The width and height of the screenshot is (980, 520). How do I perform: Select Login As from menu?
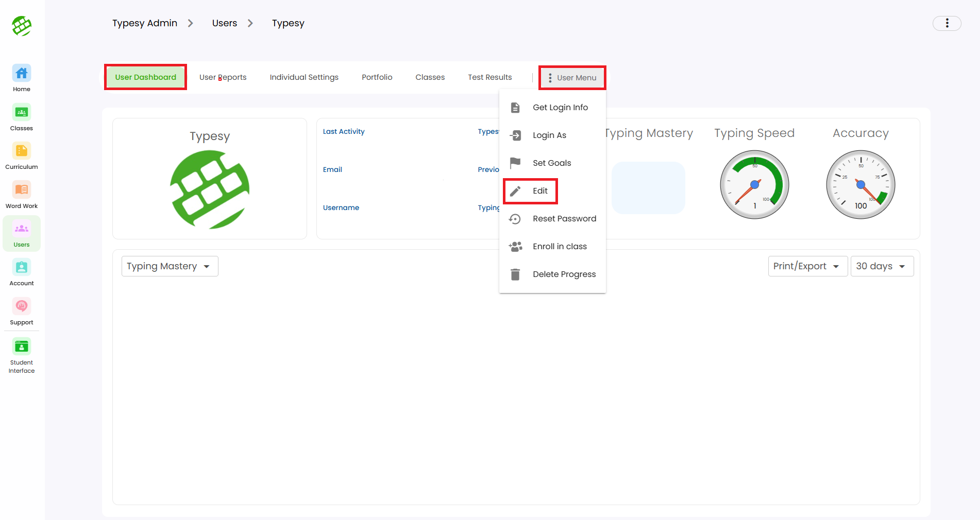click(x=552, y=135)
